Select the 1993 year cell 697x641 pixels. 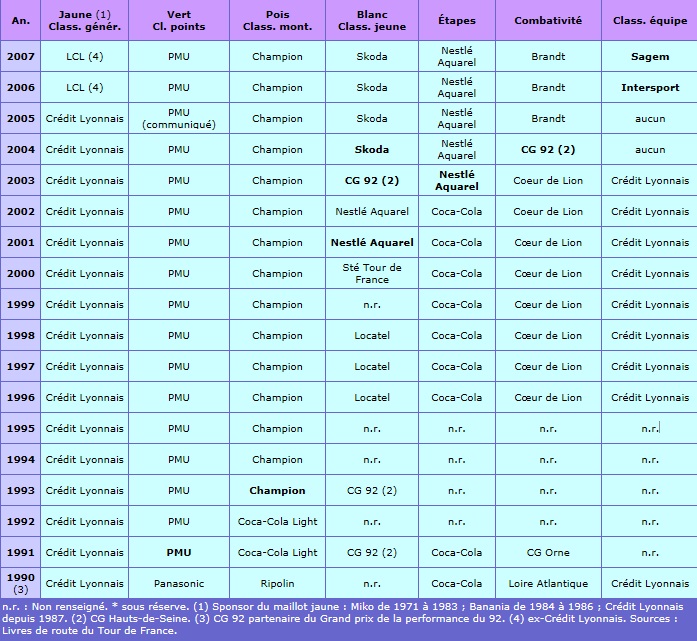(20, 491)
